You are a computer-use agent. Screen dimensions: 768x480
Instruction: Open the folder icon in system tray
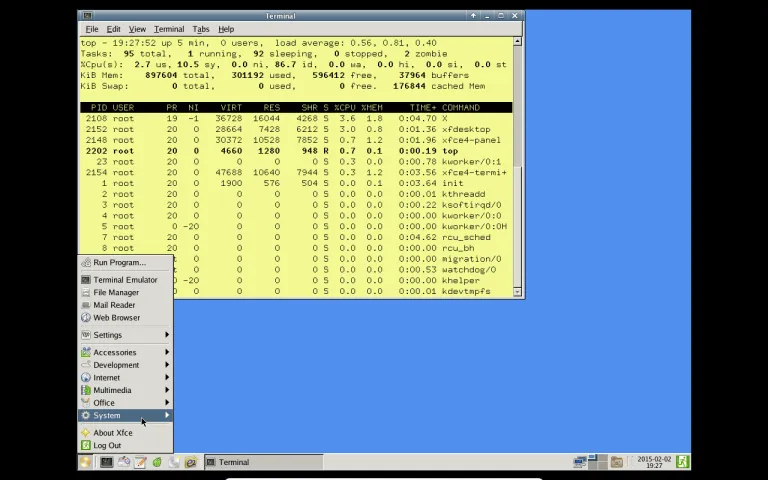(617, 462)
